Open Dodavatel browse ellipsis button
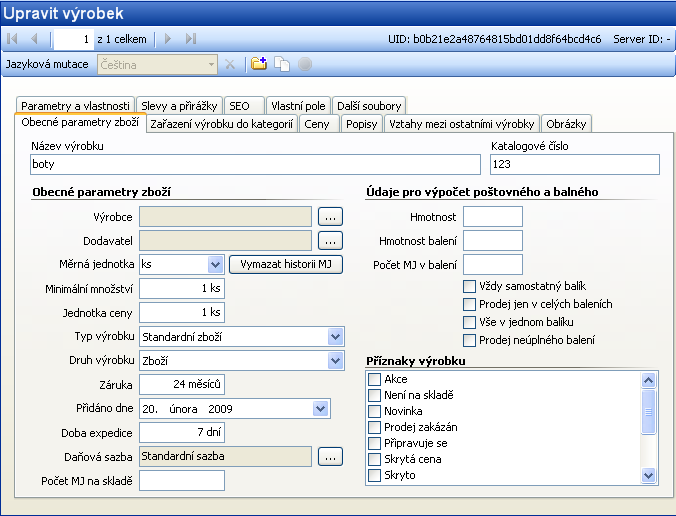The height and width of the screenshot is (516, 676). tap(330, 241)
